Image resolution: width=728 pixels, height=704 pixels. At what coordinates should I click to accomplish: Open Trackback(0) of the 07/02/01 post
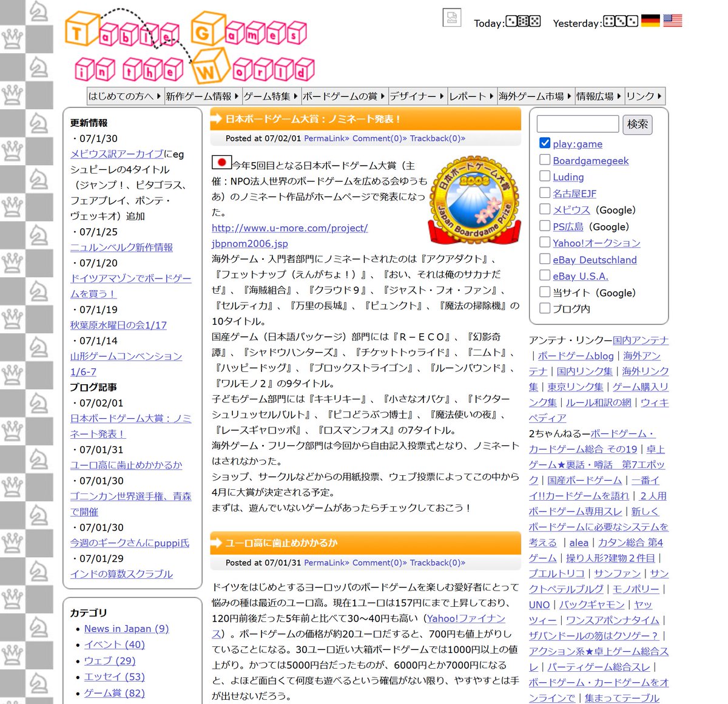437,138
